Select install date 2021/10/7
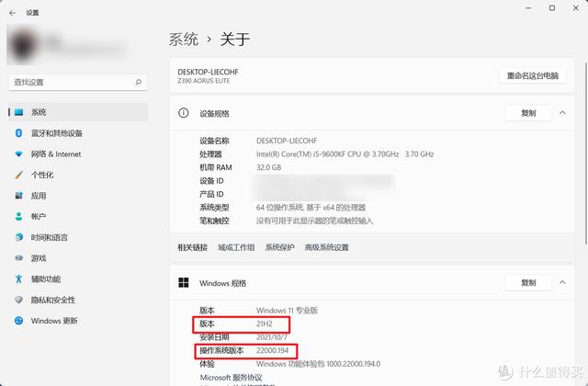The height and width of the screenshot is (386, 588). click(x=272, y=337)
